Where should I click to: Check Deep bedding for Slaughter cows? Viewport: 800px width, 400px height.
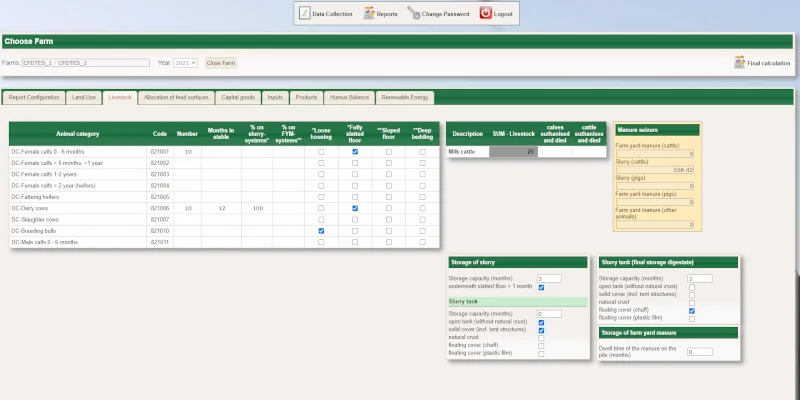tap(423, 219)
